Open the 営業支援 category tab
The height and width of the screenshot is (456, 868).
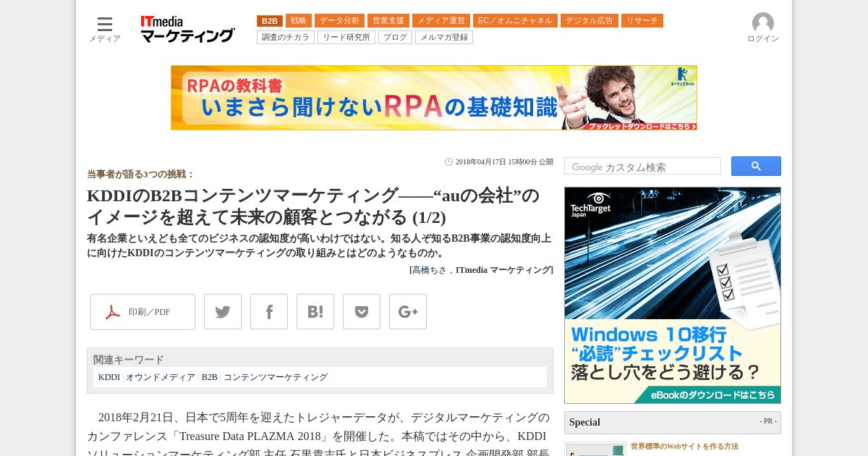tap(388, 21)
